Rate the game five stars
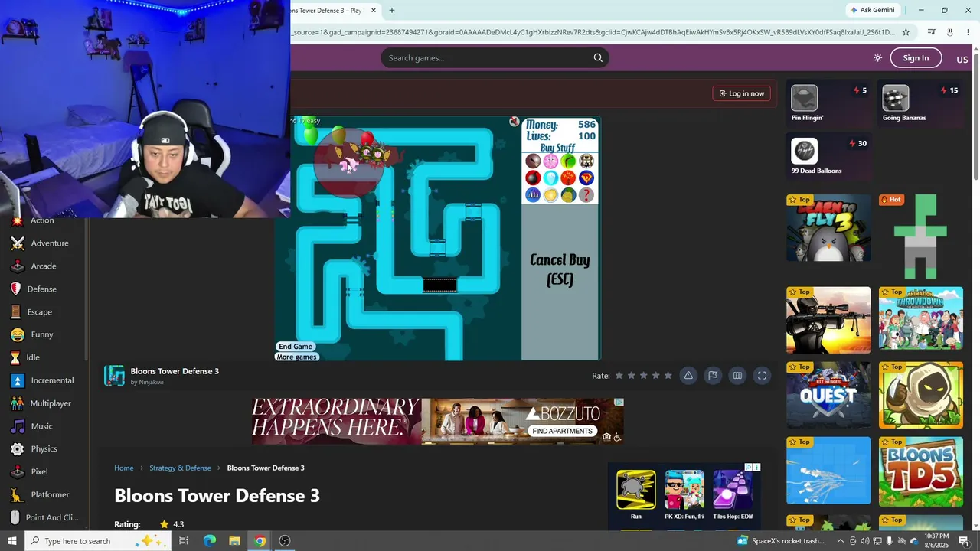 (668, 376)
